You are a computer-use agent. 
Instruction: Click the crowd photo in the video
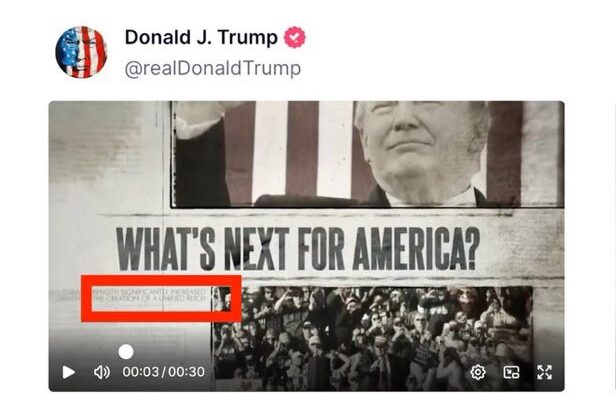(372, 338)
